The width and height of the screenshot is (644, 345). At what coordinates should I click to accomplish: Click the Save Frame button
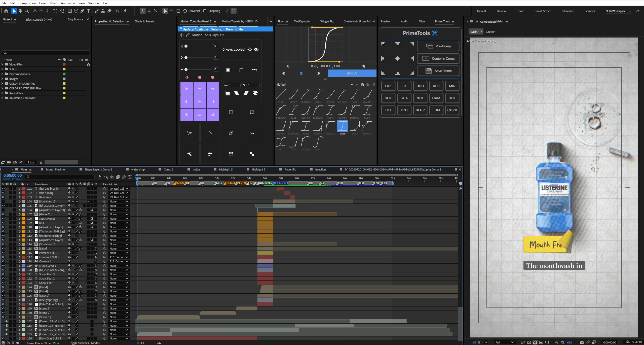pyautogui.click(x=438, y=71)
